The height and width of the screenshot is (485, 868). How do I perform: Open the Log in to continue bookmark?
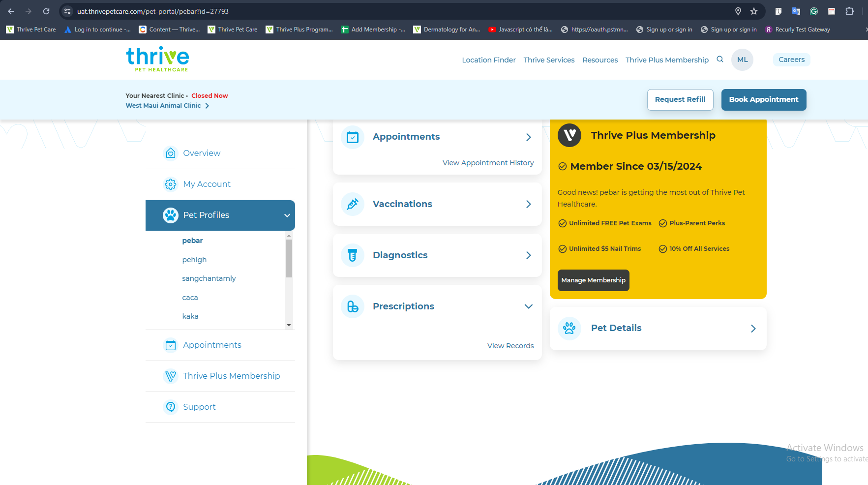pyautogui.click(x=98, y=30)
